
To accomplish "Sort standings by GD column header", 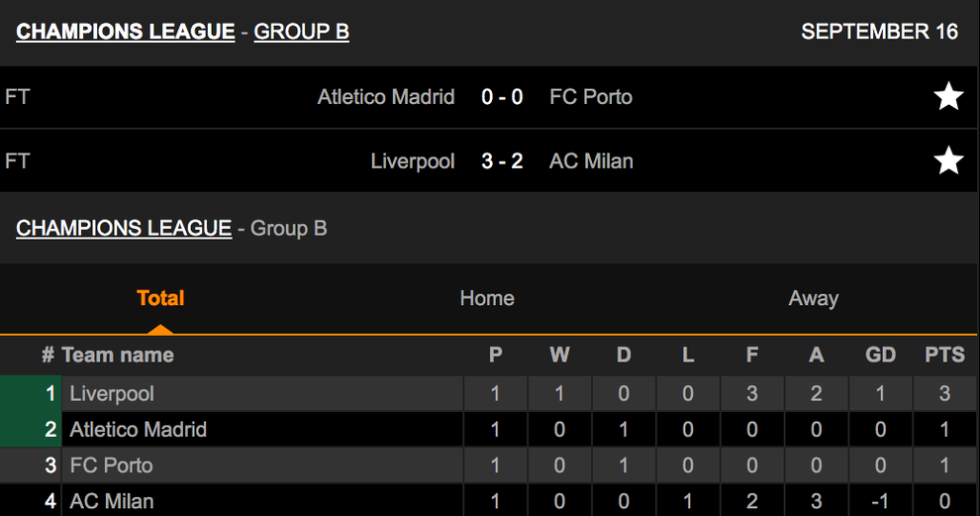I will coord(880,355).
